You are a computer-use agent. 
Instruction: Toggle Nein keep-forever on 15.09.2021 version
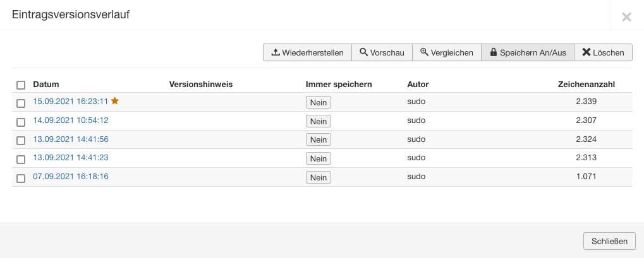pos(318,102)
